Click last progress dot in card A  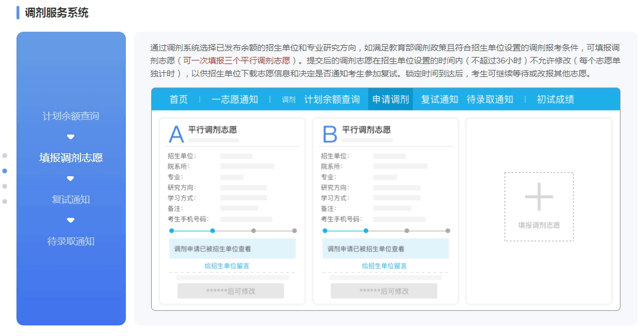click(295, 231)
